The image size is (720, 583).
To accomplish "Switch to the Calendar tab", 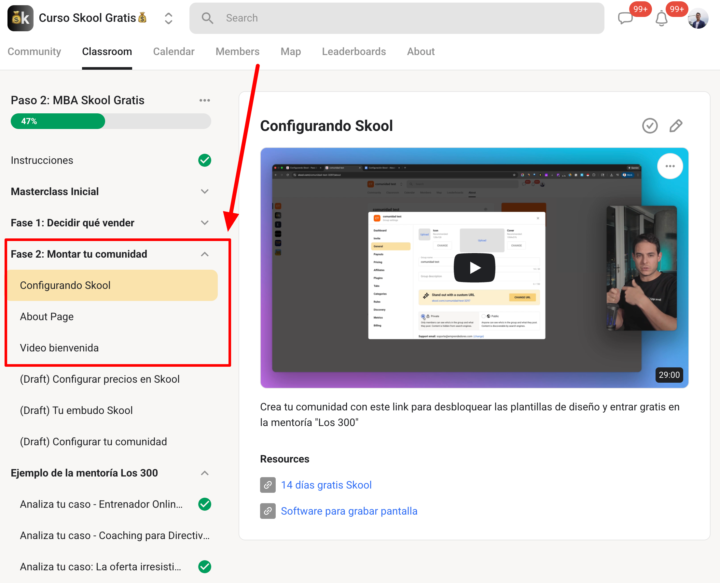I will 173,52.
